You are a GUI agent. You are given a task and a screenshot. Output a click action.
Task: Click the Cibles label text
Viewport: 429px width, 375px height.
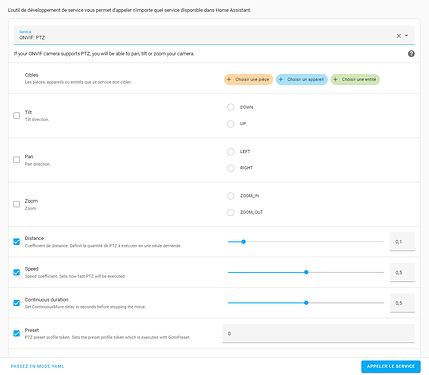pos(31,75)
